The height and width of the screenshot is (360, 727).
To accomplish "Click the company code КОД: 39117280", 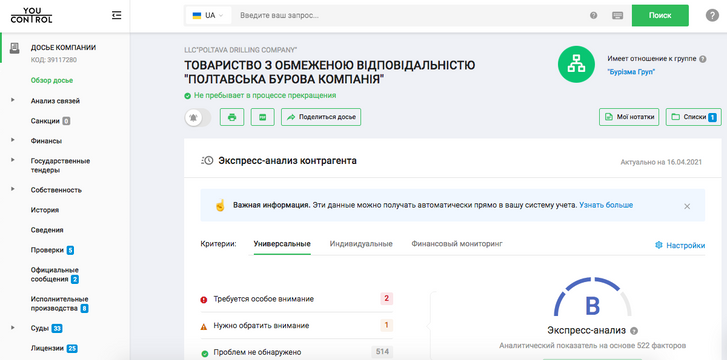I will pyautogui.click(x=53, y=59).
